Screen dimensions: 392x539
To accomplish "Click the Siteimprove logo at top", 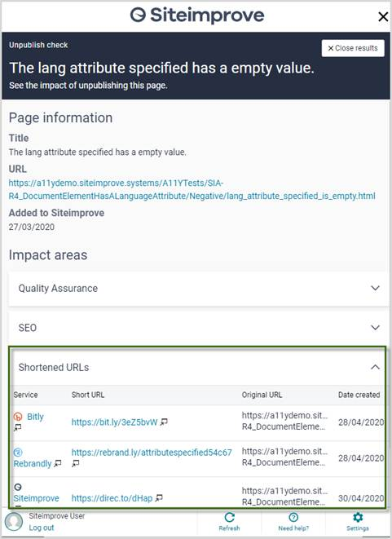I will click(197, 15).
